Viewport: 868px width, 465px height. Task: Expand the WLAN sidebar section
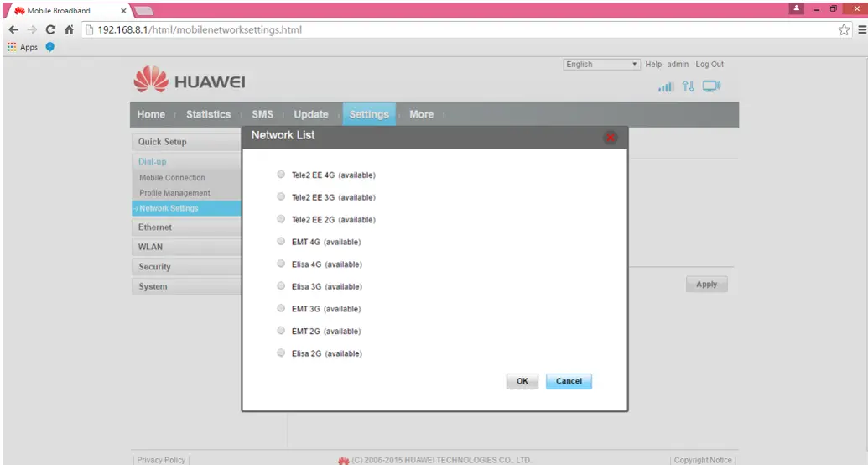[x=186, y=247]
